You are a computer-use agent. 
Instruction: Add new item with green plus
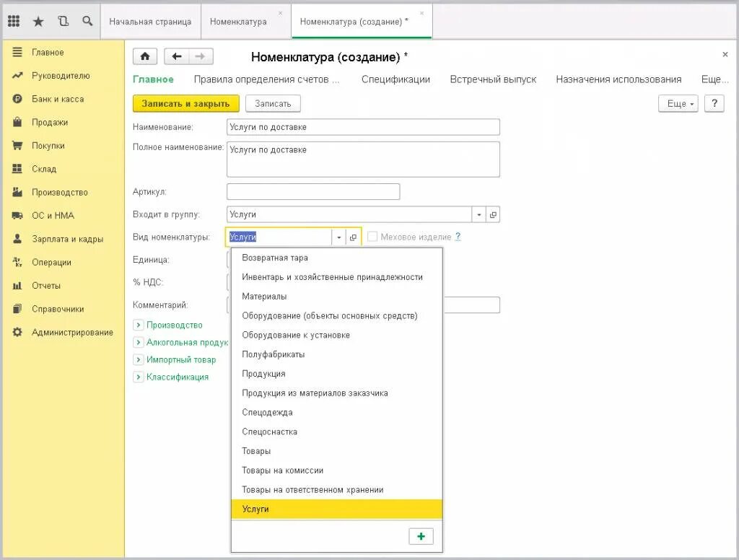click(421, 536)
